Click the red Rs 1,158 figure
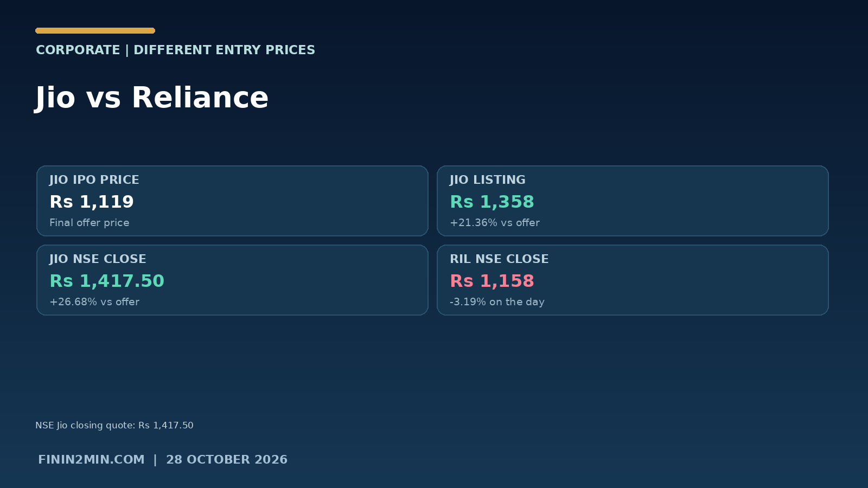Image resolution: width=868 pixels, height=488 pixels. (x=492, y=281)
